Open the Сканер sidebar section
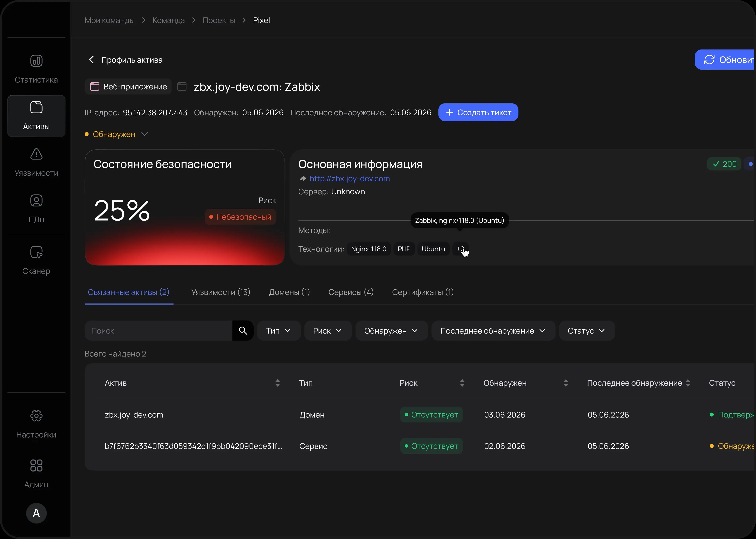 (36, 261)
